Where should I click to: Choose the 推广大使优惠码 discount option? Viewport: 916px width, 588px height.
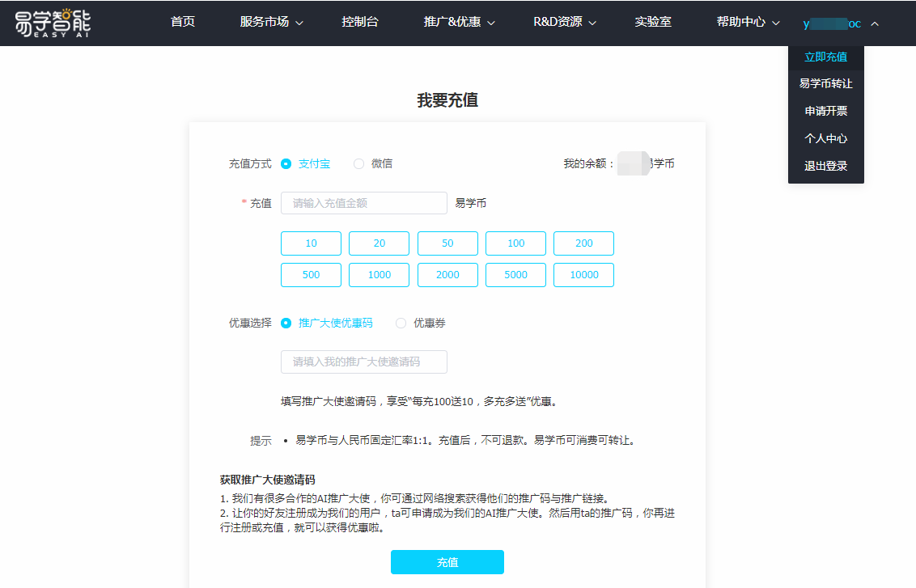click(x=286, y=323)
